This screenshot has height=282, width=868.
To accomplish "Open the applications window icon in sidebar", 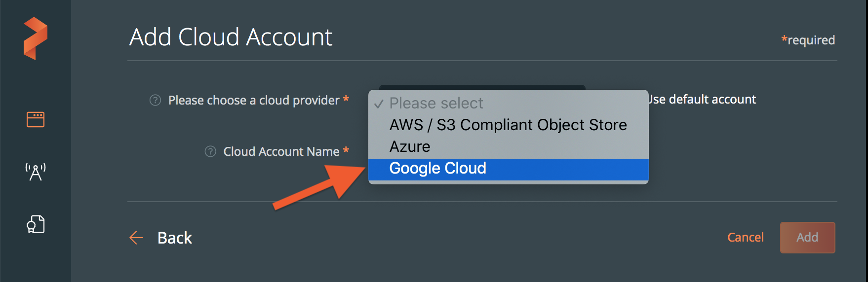I will (36, 119).
